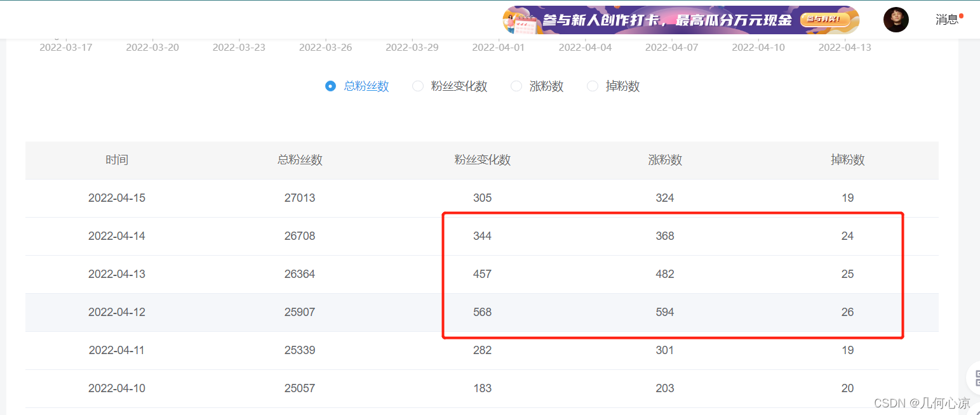Click the date cell 2022-04-13

(x=117, y=274)
